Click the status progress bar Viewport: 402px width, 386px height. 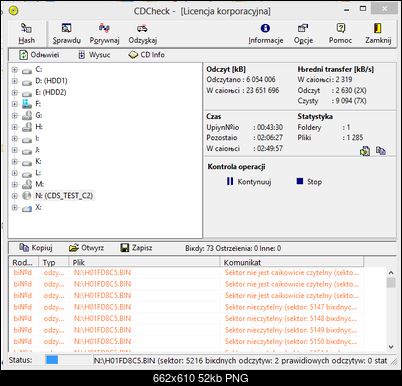tap(68, 360)
